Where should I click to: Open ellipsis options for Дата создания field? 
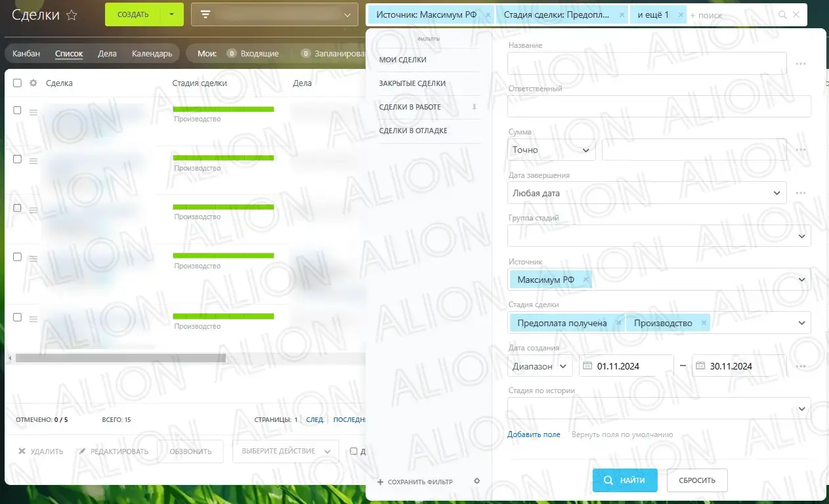click(x=800, y=366)
